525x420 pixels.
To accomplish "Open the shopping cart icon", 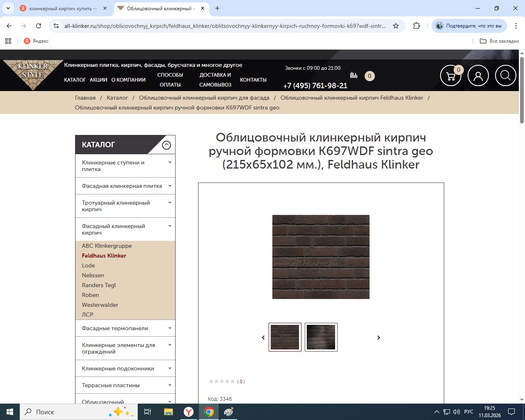I will pyautogui.click(x=451, y=75).
